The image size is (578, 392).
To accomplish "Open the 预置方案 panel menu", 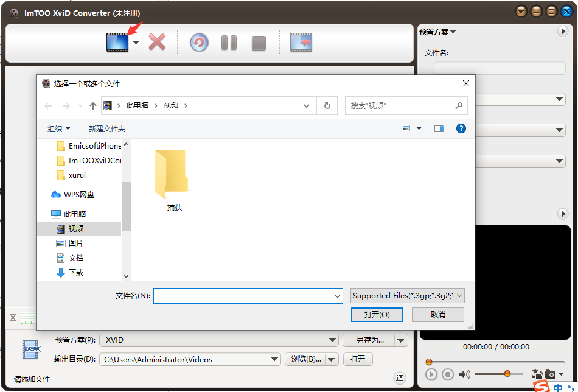I will (437, 32).
